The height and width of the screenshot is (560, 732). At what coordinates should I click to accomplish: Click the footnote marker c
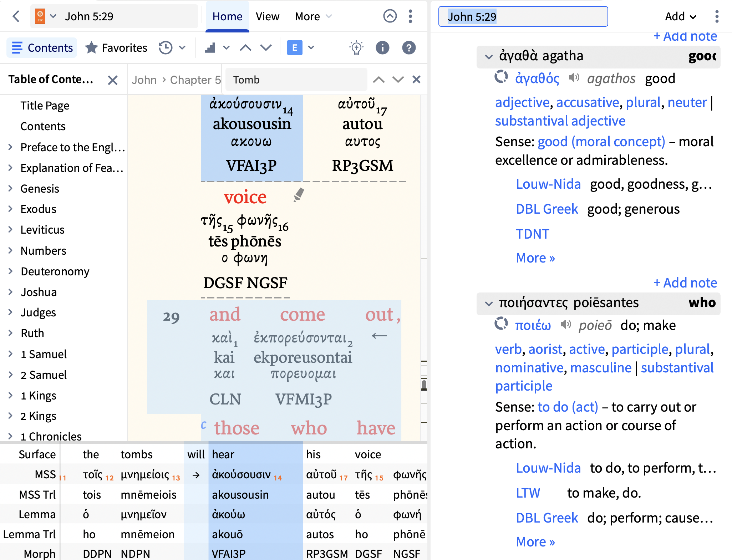click(x=204, y=424)
